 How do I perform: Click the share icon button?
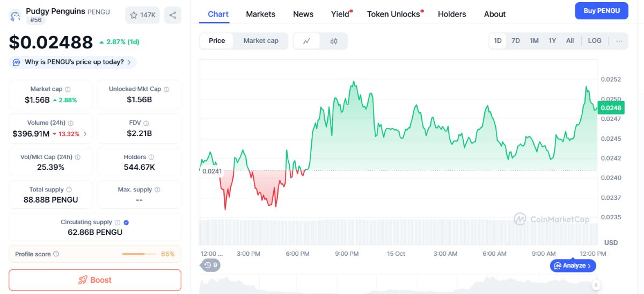(x=172, y=15)
